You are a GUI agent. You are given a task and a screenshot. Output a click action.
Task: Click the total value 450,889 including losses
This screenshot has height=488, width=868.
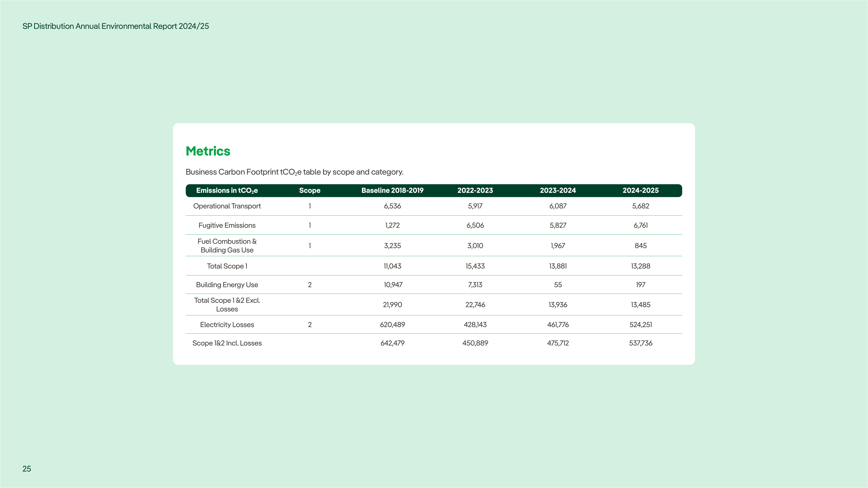[x=475, y=343]
